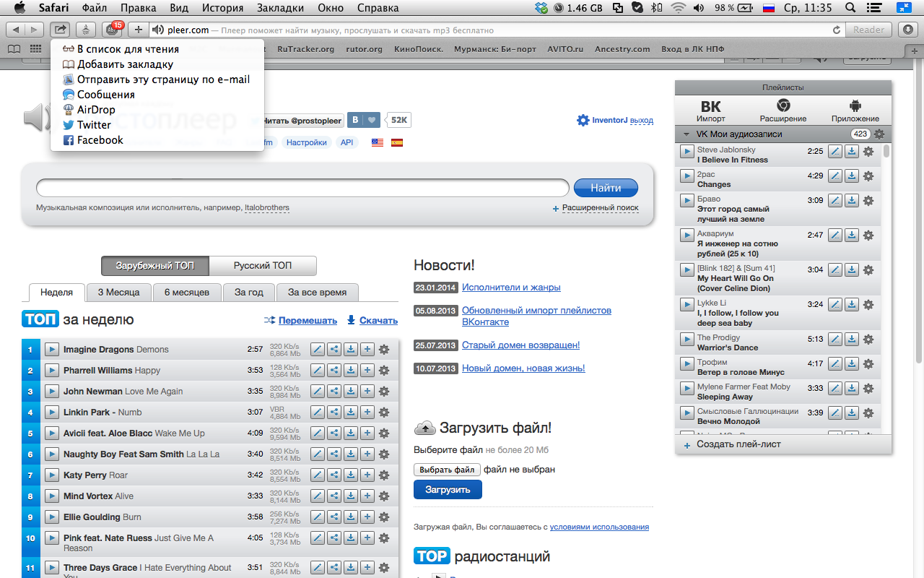
Task: Open the Wi-Fi status menu
Action: click(677, 8)
